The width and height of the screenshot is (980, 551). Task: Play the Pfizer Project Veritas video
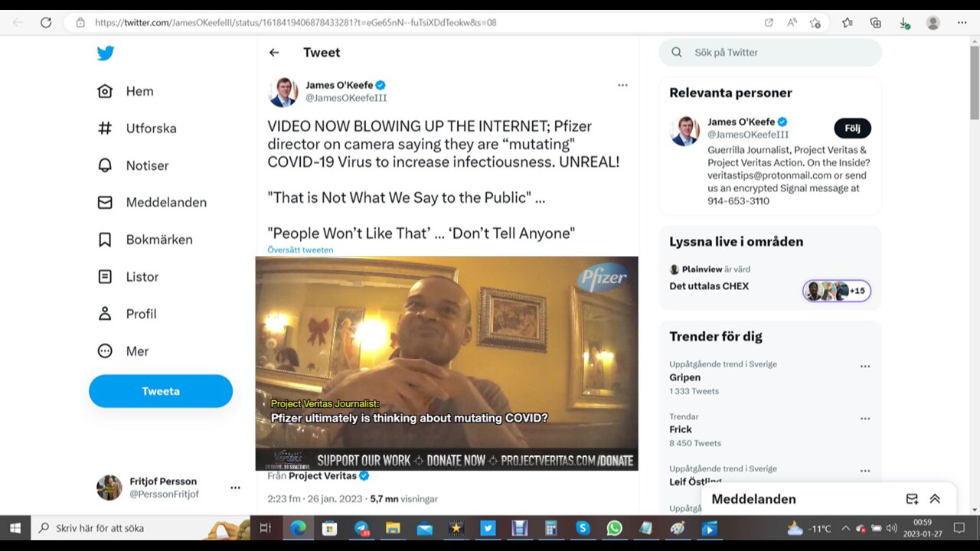(446, 364)
